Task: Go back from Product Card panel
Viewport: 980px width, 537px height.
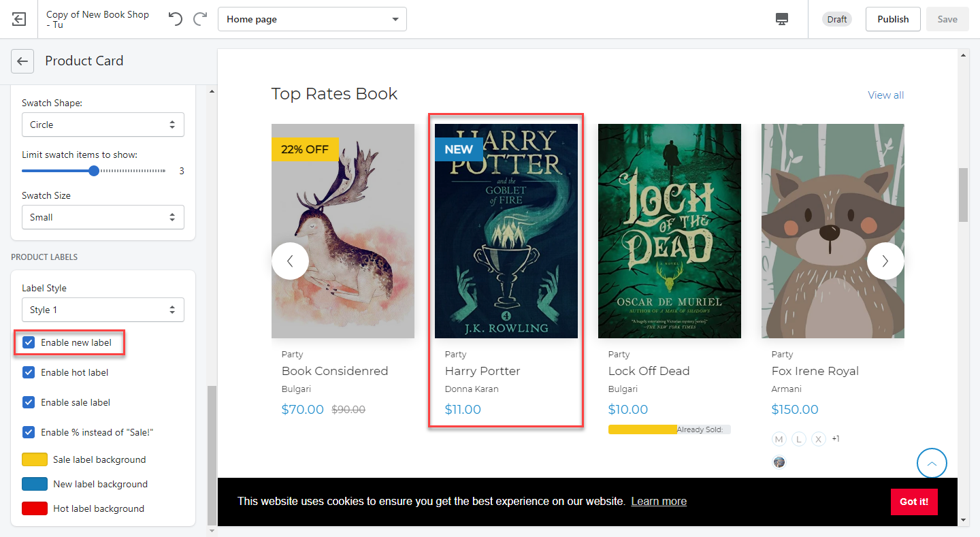Action: 22,61
